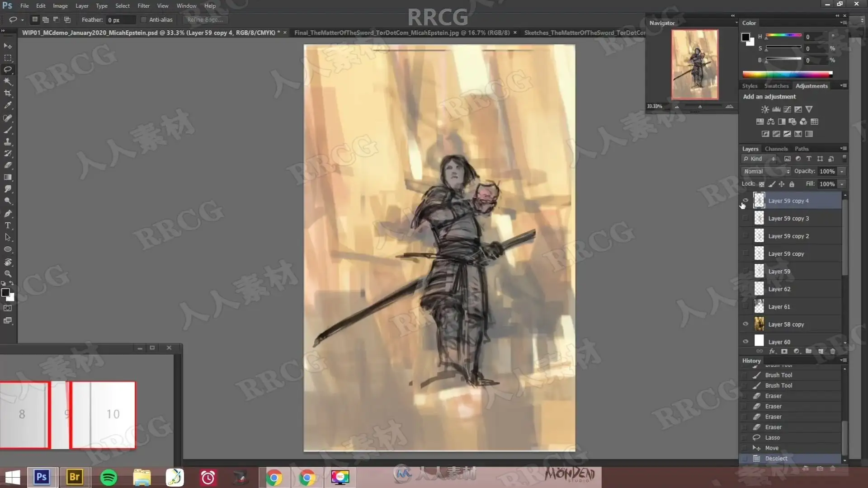
Task: Select the Rectangular Marquee tool
Action: tap(8, 58)
